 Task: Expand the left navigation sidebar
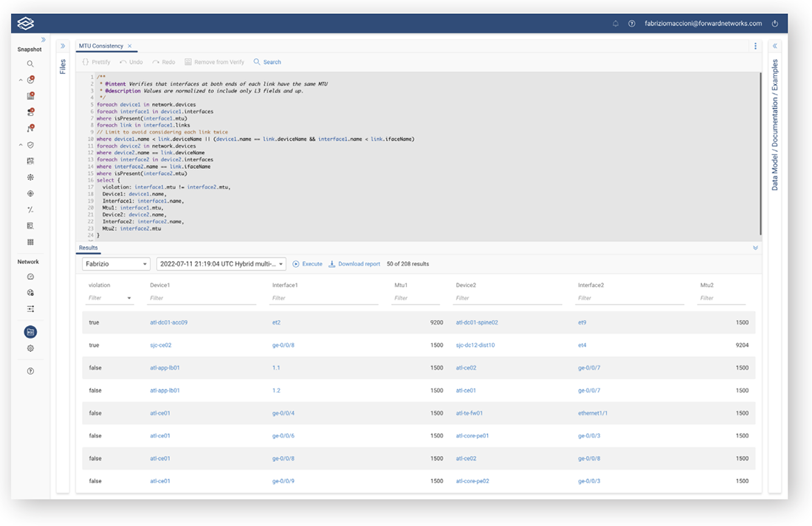44,40
